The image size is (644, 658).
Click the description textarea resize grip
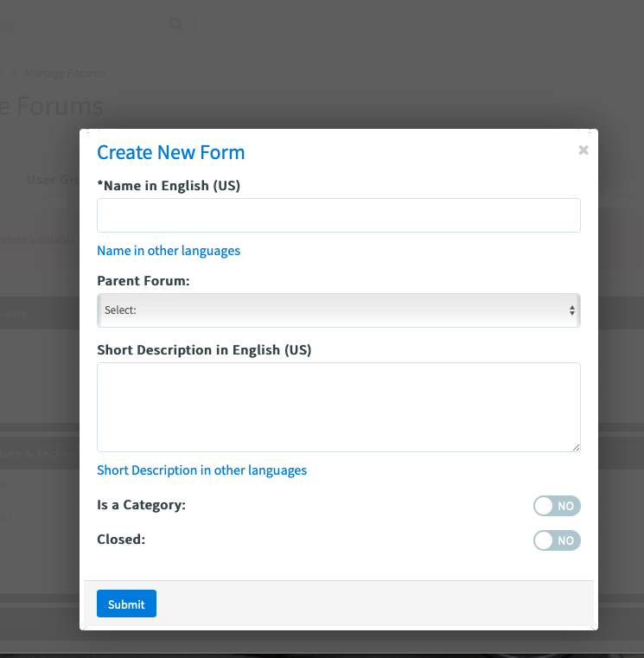tap(576, 447)
